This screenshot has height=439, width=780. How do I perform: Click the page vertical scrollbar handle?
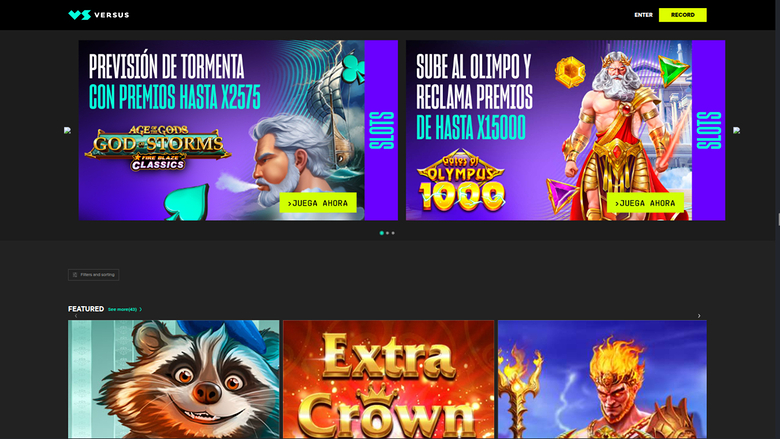click(x=778, y=219)
